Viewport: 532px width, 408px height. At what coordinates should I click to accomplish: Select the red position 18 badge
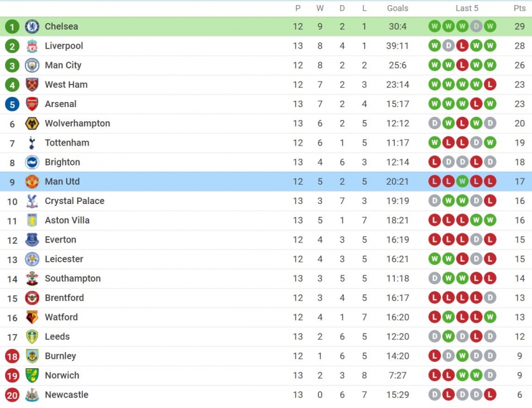point(12,357)
